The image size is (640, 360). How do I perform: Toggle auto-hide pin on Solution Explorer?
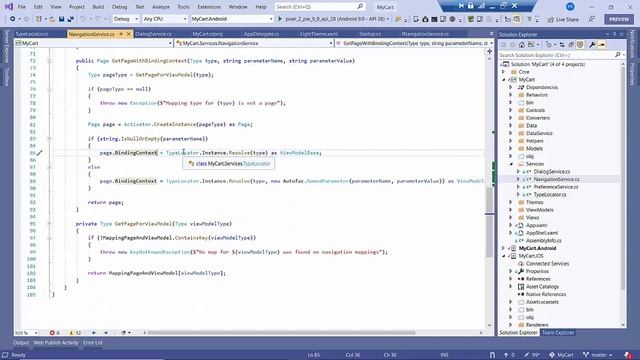point(614,34)
